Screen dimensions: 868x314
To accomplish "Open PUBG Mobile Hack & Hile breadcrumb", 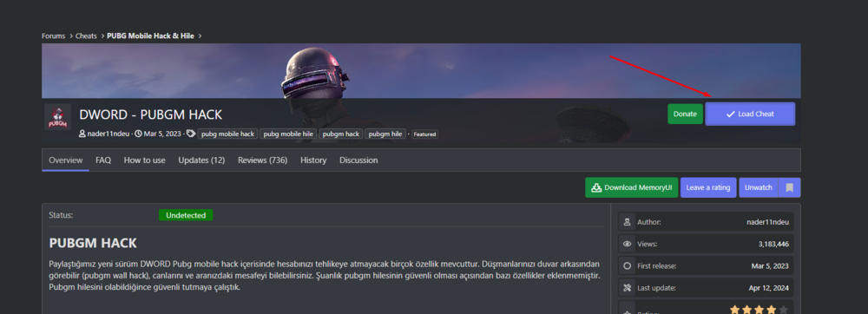I will (150, 36).
